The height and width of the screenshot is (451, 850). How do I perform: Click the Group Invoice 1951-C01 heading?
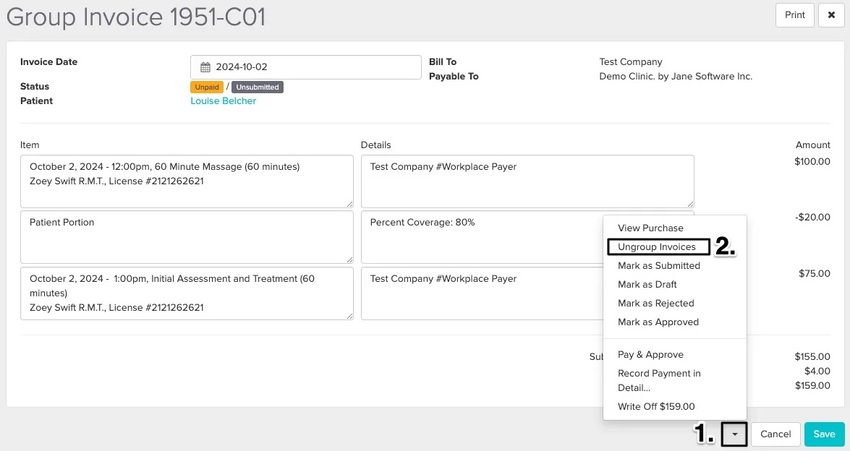[x=136, y=17]
